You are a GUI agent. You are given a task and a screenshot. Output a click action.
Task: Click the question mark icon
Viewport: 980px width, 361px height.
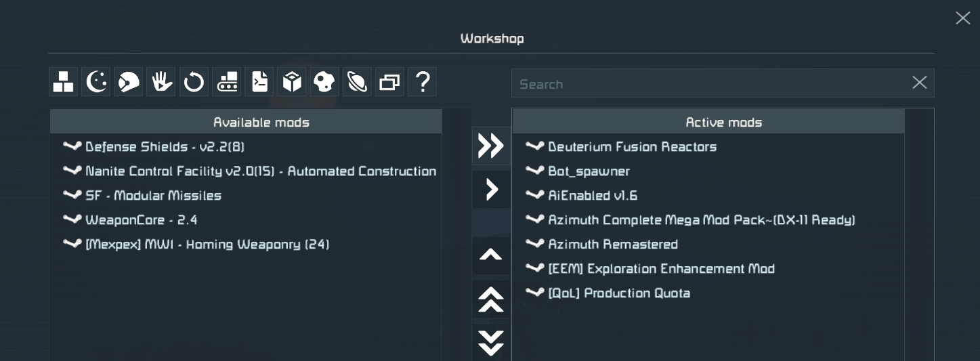point(423,82)
